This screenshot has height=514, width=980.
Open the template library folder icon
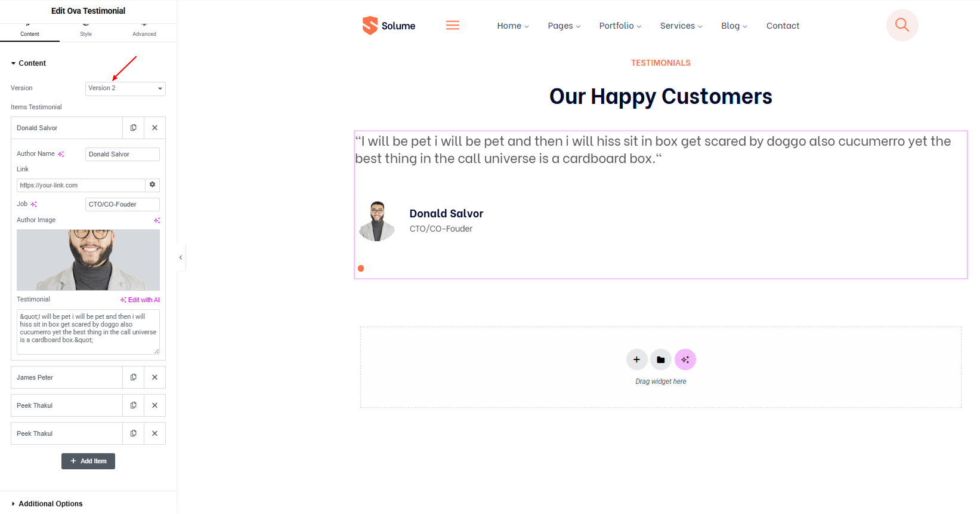(x=661, y=359)
